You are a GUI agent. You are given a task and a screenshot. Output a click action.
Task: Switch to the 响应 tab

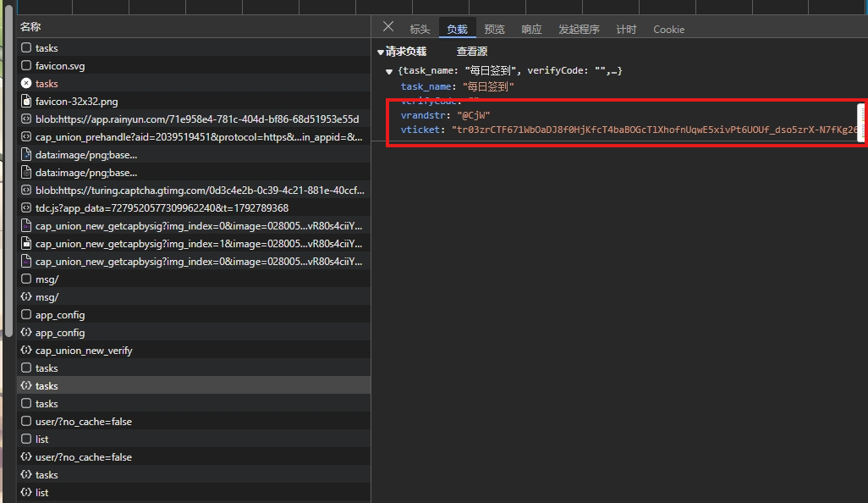531,30
